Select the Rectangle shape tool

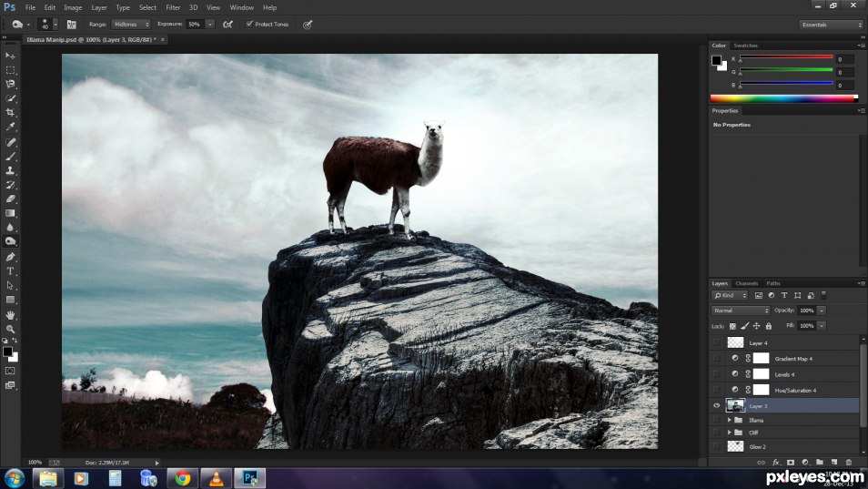coord(10,300)
